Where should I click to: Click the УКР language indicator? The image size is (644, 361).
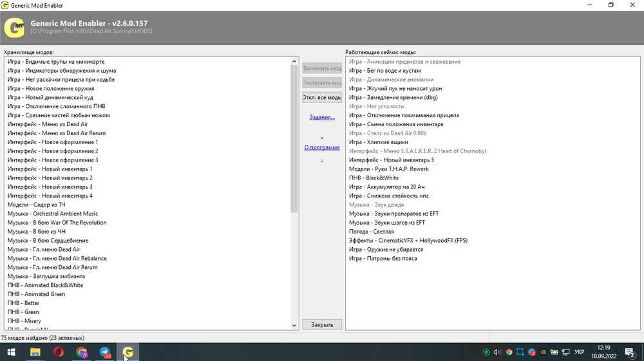tap(579, 352)
